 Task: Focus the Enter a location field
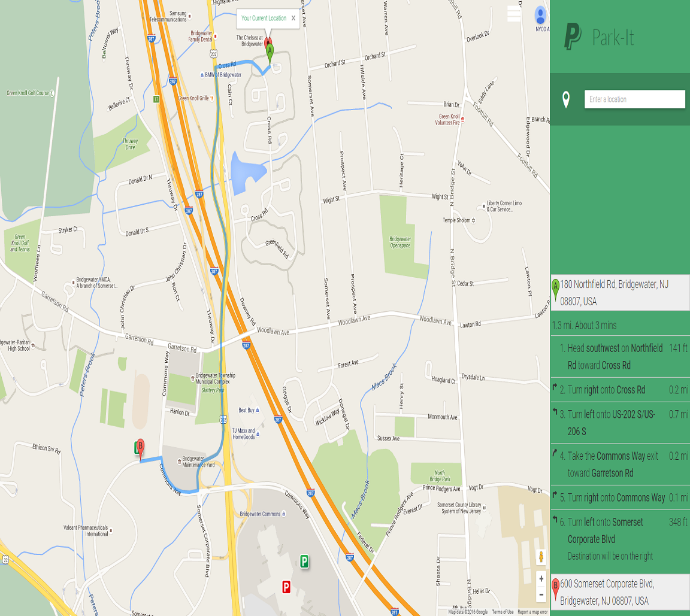coord(634,99)
